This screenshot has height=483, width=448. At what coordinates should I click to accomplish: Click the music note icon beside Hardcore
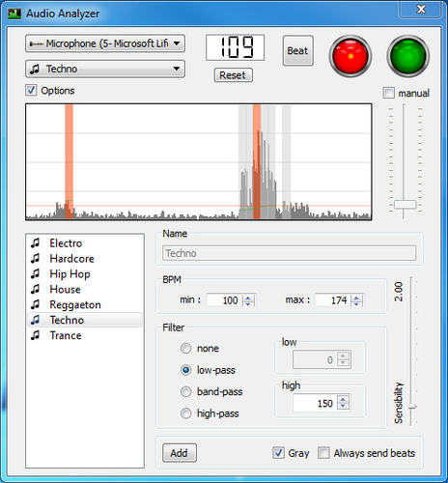tap(35, 258)
